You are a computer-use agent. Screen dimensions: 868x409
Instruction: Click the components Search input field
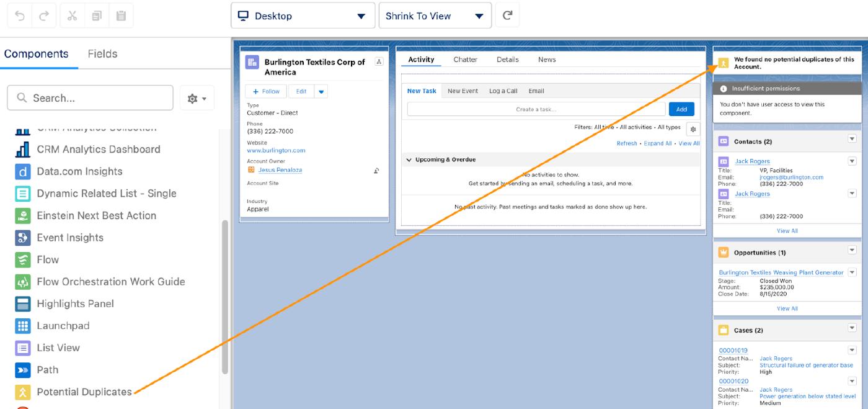(90, 98)
